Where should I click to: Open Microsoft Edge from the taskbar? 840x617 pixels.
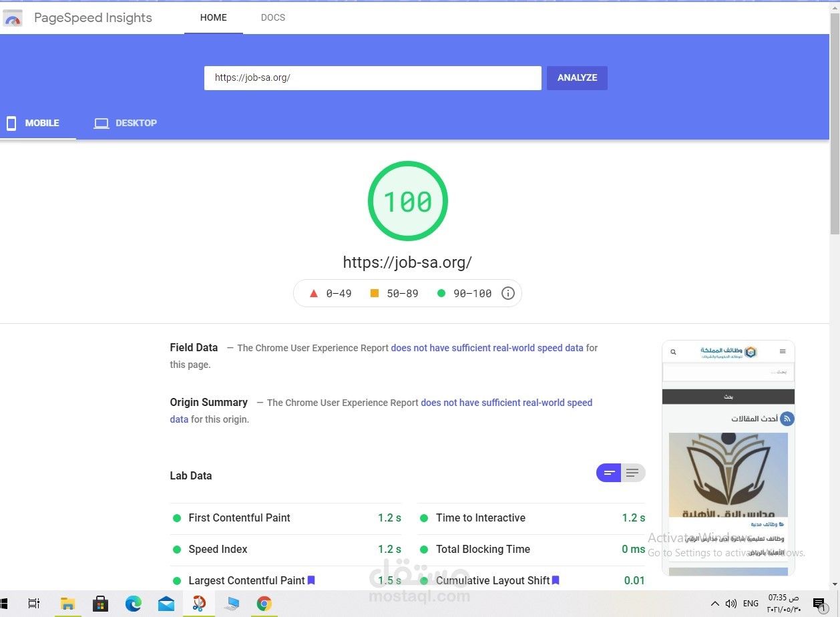click(x=134, y=603)
